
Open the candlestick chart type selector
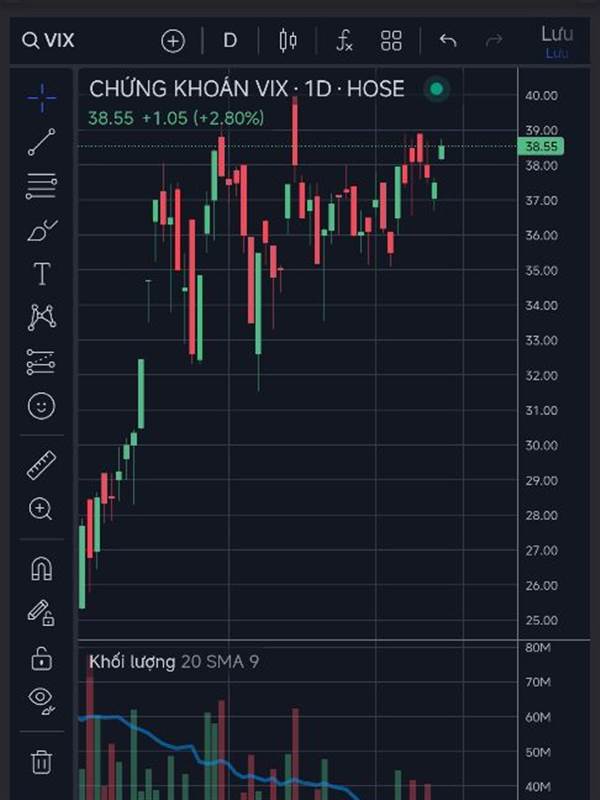[288, 41]
